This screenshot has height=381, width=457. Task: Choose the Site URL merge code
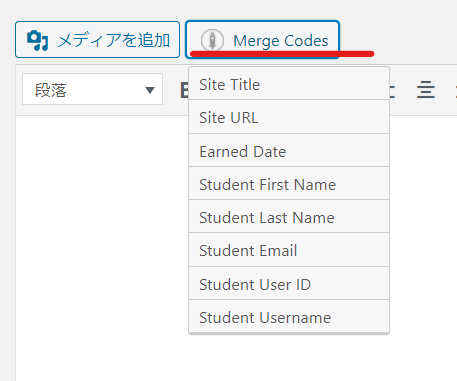click(x=289, y=117)
